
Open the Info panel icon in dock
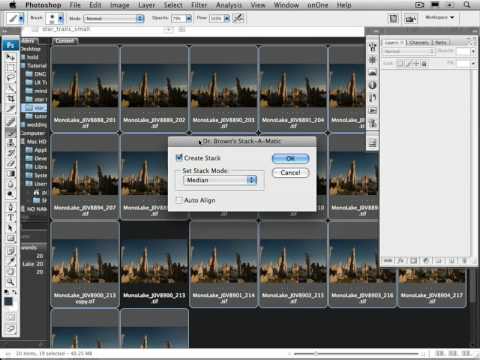(372, 85)
